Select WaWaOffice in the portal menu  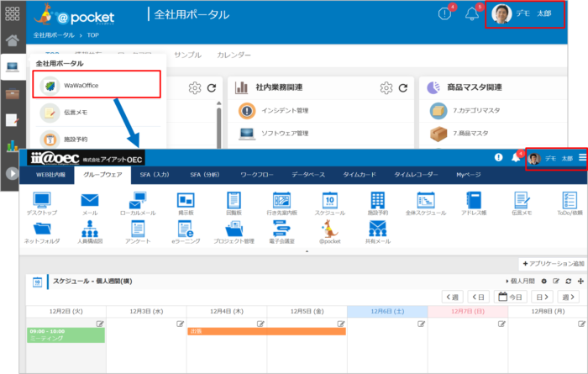pos(95,85)
